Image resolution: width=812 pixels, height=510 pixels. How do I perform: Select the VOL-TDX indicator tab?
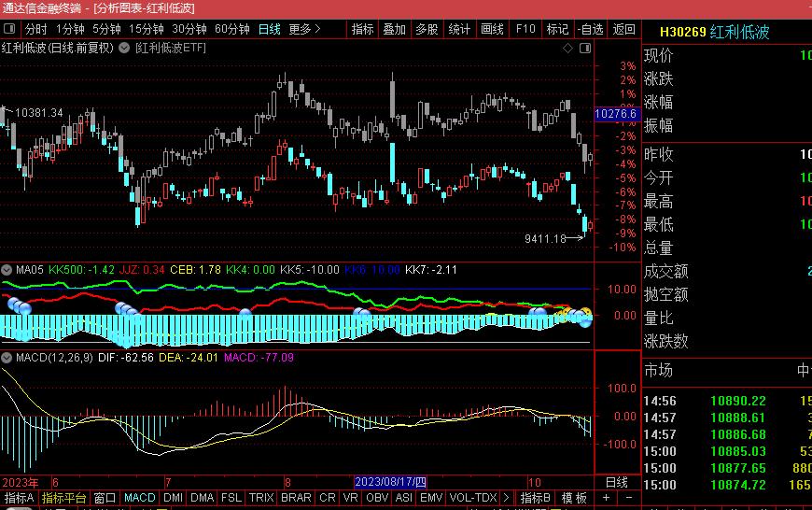(473, 498)
